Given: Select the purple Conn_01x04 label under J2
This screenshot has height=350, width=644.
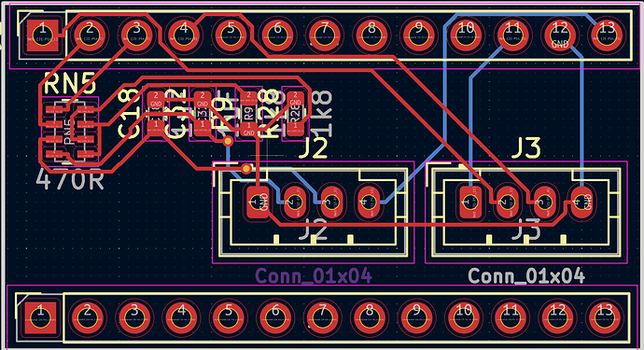Looking at the screenshot, I should tap(314, 275).
